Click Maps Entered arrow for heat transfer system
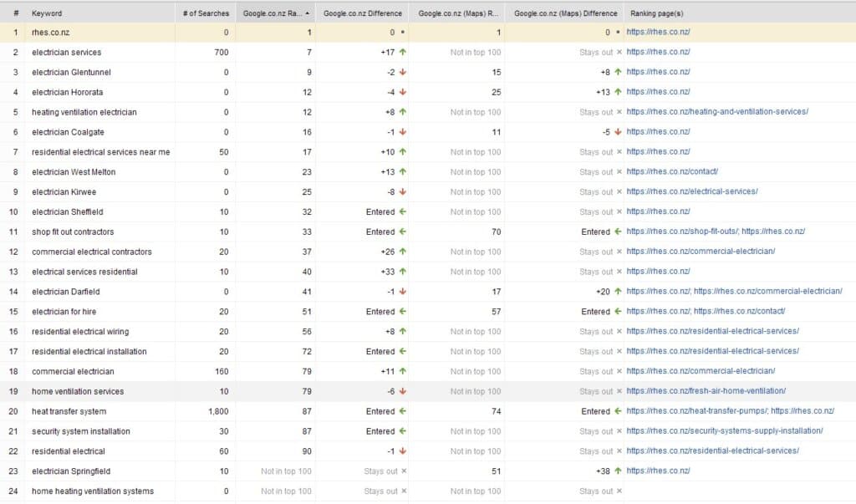The height and width of the screenshot is (504, 856). click(x=618, y=411)
